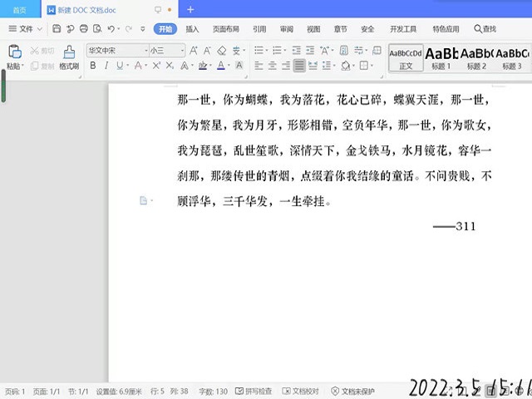Toggle justified alignment button
This screenshot has height=399, width=532.
coord(299,66)
